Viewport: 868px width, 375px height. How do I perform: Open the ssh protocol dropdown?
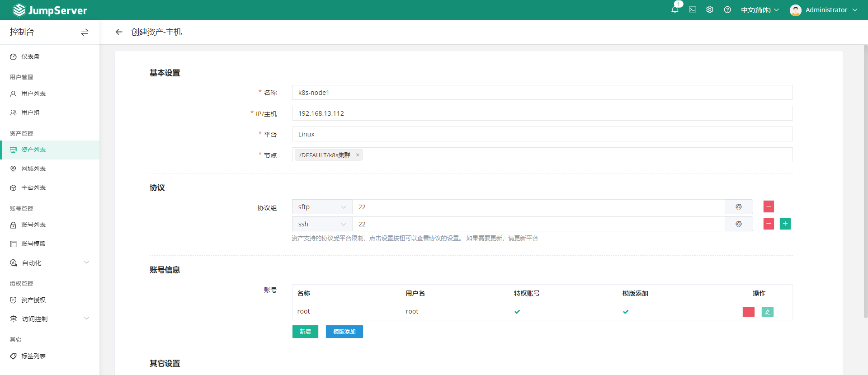point(322,224)
